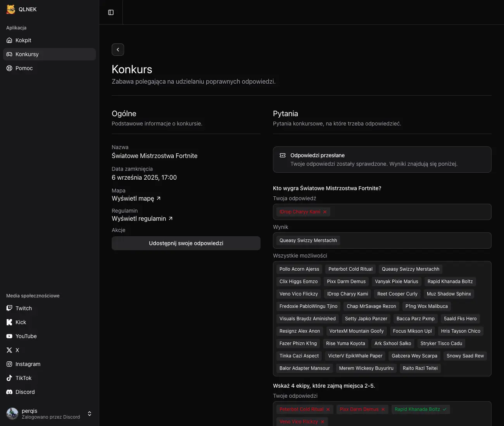The height and width of the screenshot is (426, 504).
Task: Go back using the chevron arrow button
Action: tap(118, 50)
